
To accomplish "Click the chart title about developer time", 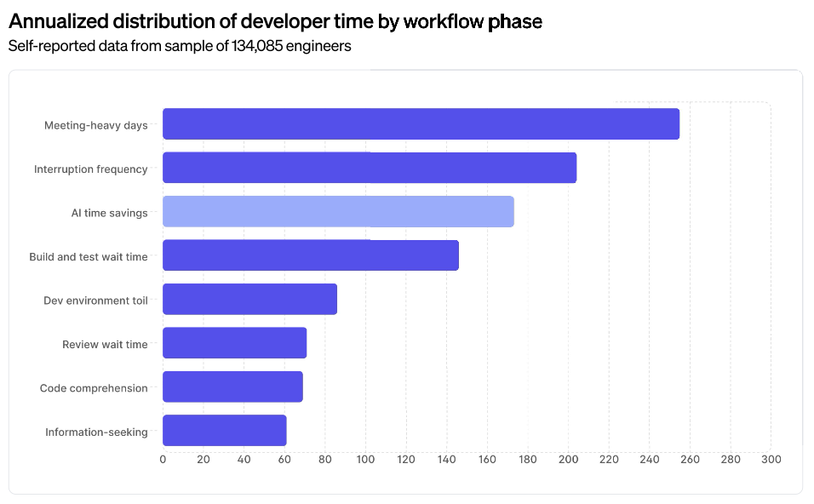I will [x=275, y=22].
